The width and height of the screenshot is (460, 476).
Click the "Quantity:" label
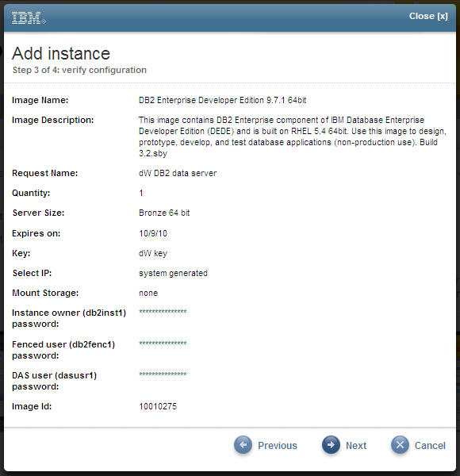pos(31,193)
